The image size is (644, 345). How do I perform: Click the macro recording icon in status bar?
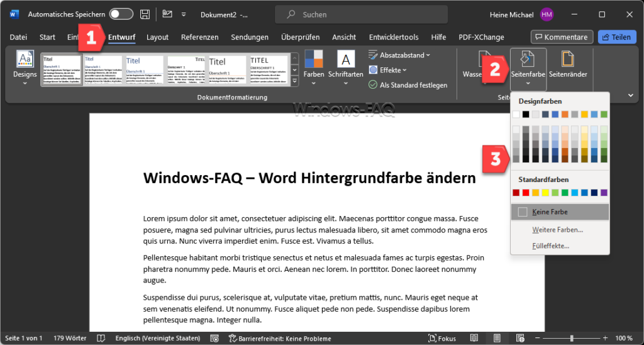pos(214,339)
